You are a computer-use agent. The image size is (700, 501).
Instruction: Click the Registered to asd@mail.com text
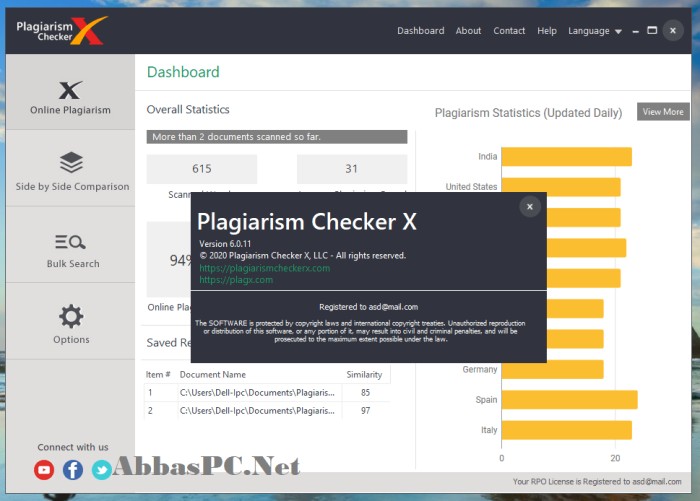click(368, 307)
